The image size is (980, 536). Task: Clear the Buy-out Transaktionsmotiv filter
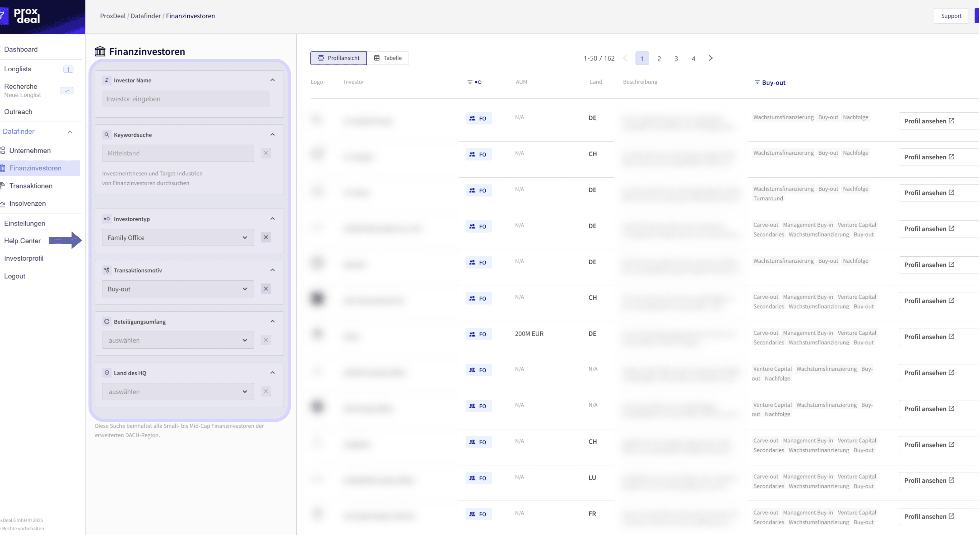pos(266,289)
